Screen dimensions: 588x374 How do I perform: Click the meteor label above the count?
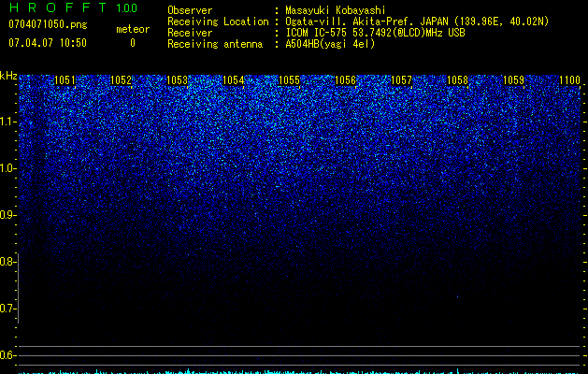click(133, 29)
